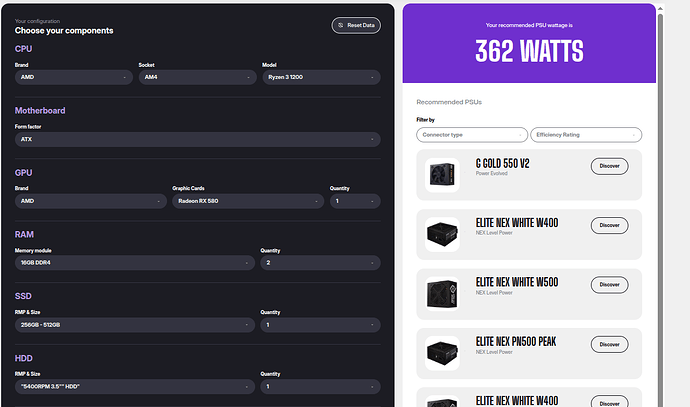Open the Graphic Cards dropdown showing Radeon RX 580
Screen dimensions: 690x407
(x=248, y=201)
